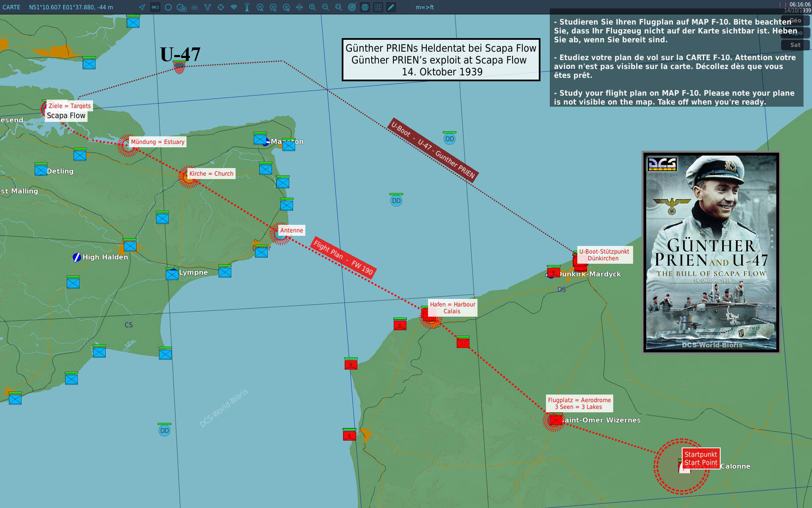Click the navigation arrow tool icon
Screen dimensions: 812x508
click(142, 7)
